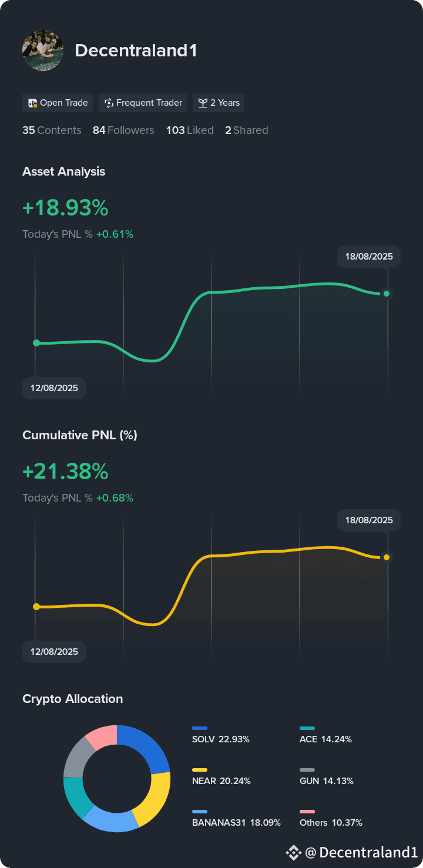Select the yellow endpoint dot on PNL chart

[x=386, y=557]
